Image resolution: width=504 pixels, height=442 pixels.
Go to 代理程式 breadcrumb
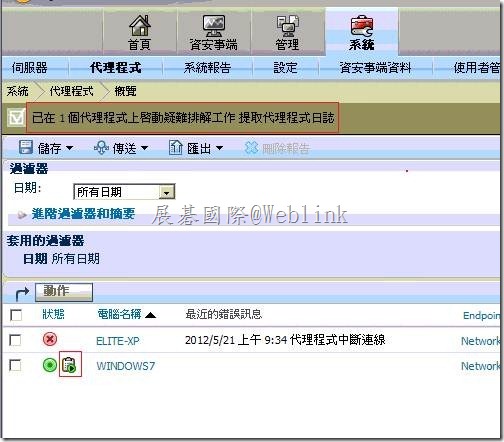click(x=72, y=91)
